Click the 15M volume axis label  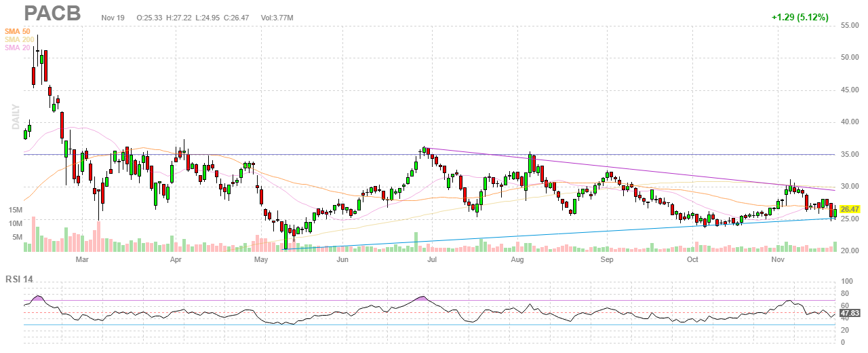click(x=16, y=210)
